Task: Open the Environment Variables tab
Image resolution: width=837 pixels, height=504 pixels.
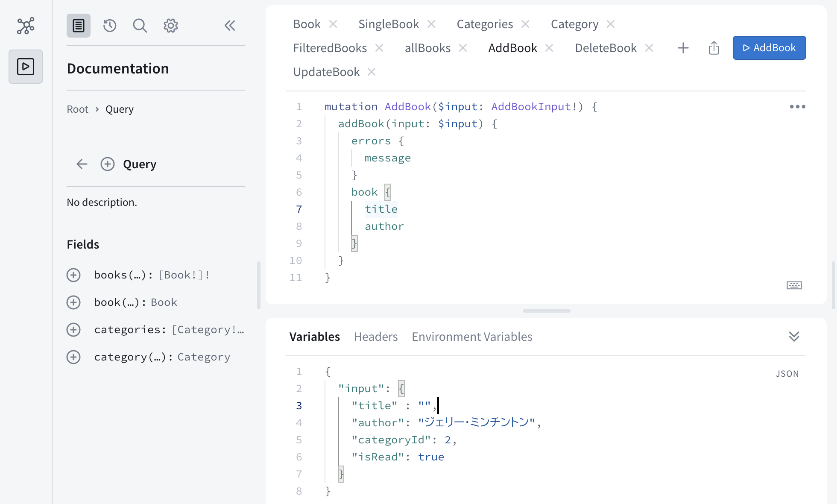Action: (x=472, y=337)
